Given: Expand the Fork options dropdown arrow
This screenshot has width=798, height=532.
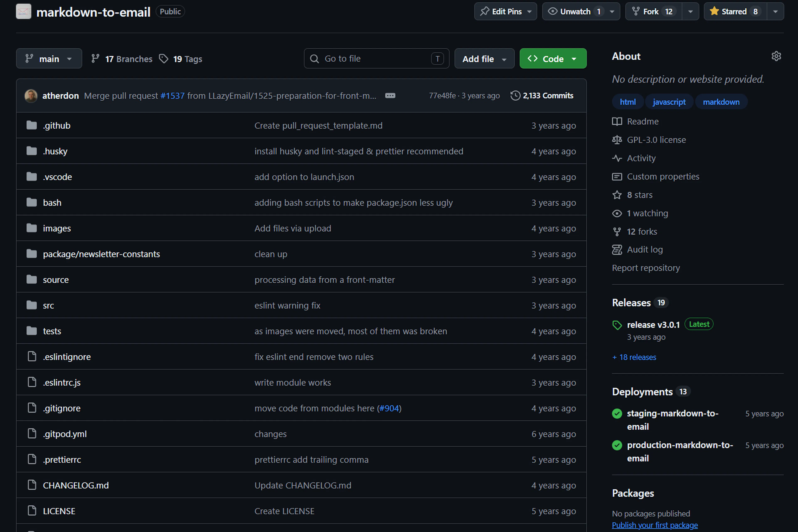Looking at the screenshot, I should (x=690, y=12).
